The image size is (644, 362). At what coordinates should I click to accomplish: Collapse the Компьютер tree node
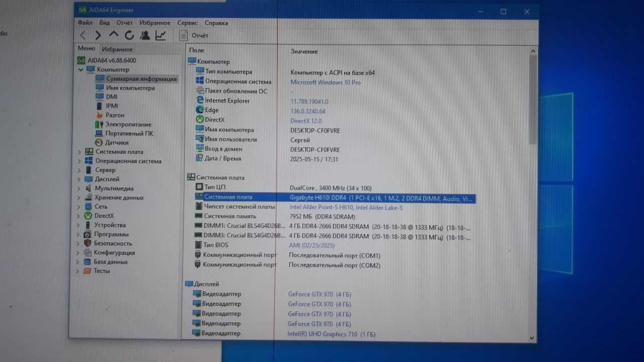click(x=81, y=70)
